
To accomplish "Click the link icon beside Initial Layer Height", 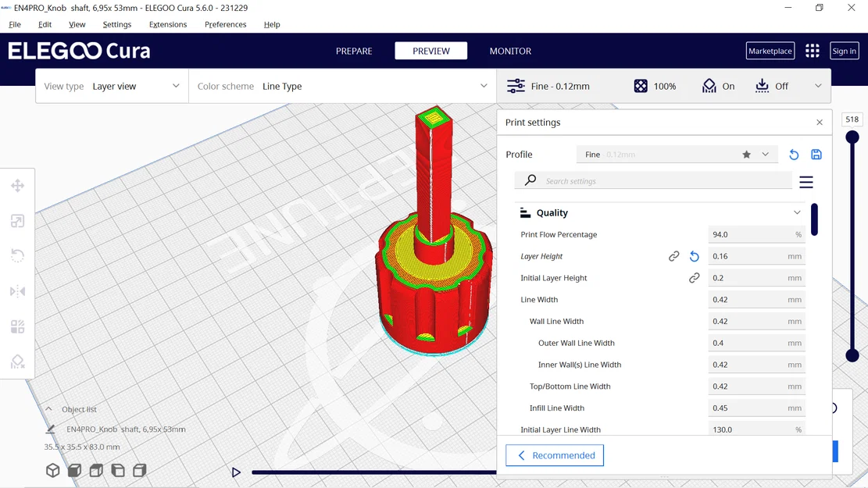I will click(x=695, y=278).
